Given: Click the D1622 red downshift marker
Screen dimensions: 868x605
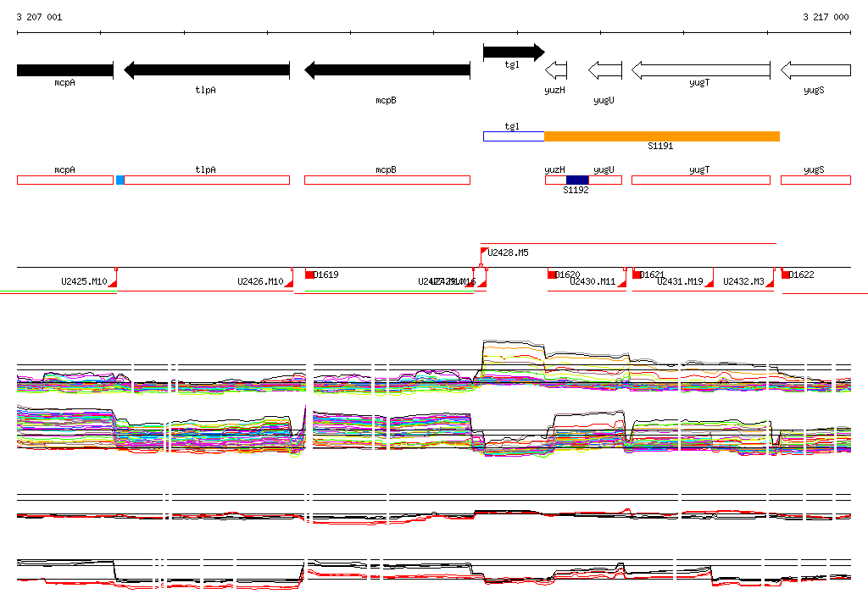Looking at the screenshot, I should point(785,275).
